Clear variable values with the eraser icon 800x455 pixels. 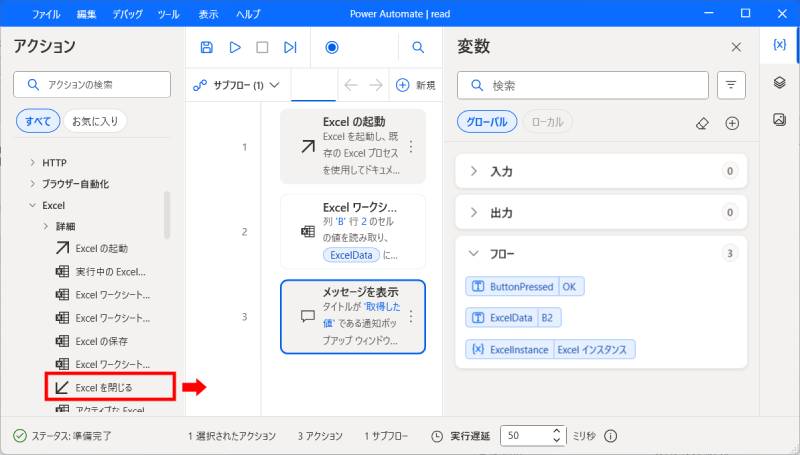coord(702,123)
